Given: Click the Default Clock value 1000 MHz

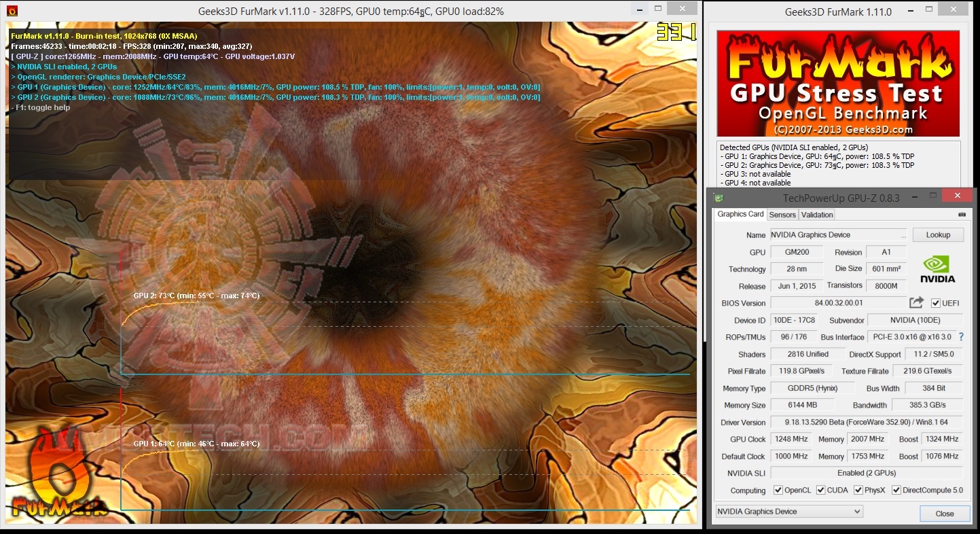Looking at the screenshot, I should pyautogui.click(x=791, y=457).
